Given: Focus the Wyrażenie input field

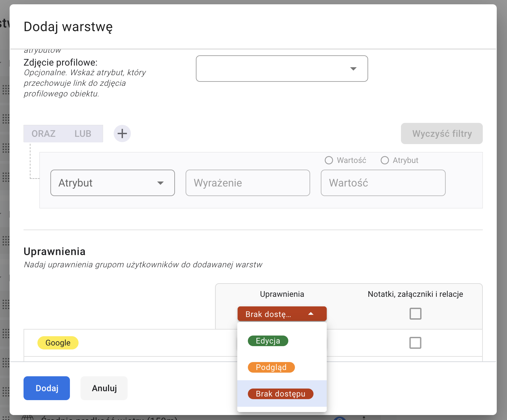Looking at the screenshot, I should [248, 183].
